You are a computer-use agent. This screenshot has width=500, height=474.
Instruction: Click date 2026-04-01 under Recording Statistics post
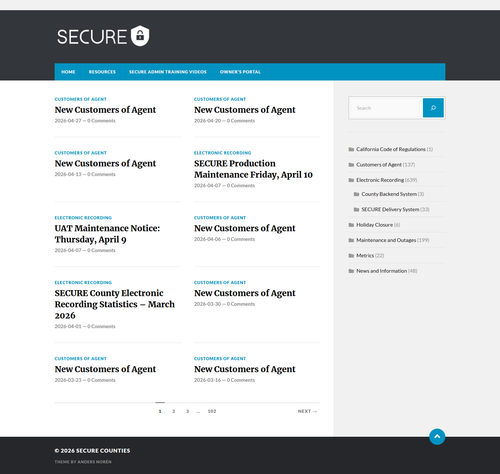tap(68, 326)
